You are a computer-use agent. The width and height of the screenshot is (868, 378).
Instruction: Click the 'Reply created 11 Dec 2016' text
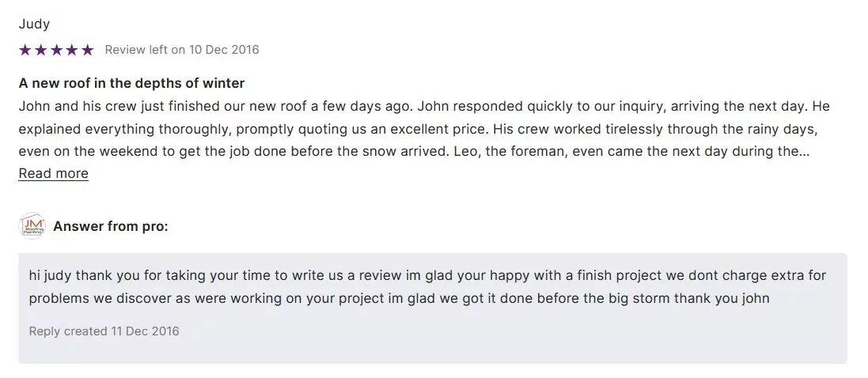click(x=104, y=331)
